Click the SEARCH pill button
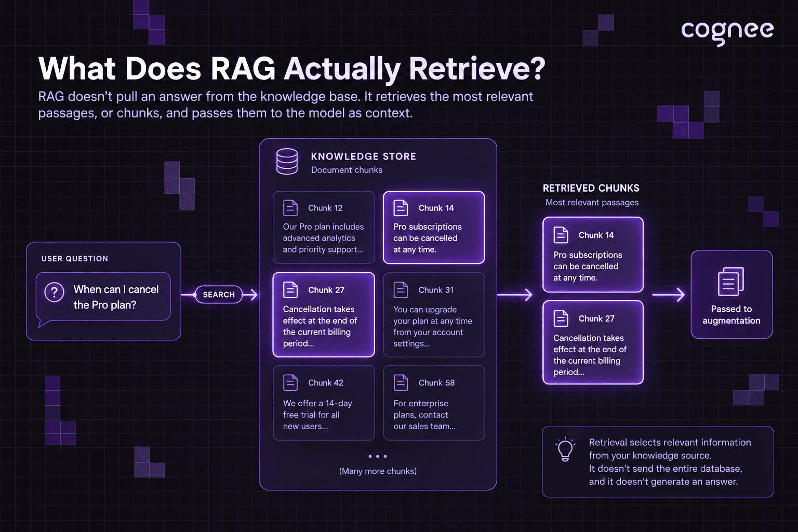 coord(219,295)
